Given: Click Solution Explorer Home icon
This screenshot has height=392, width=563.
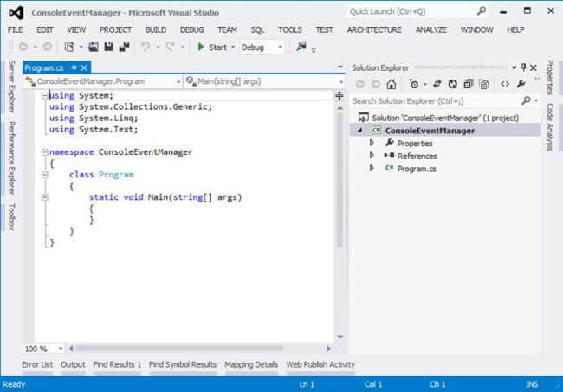Looking at the screenshot, I should pos(392,84).
